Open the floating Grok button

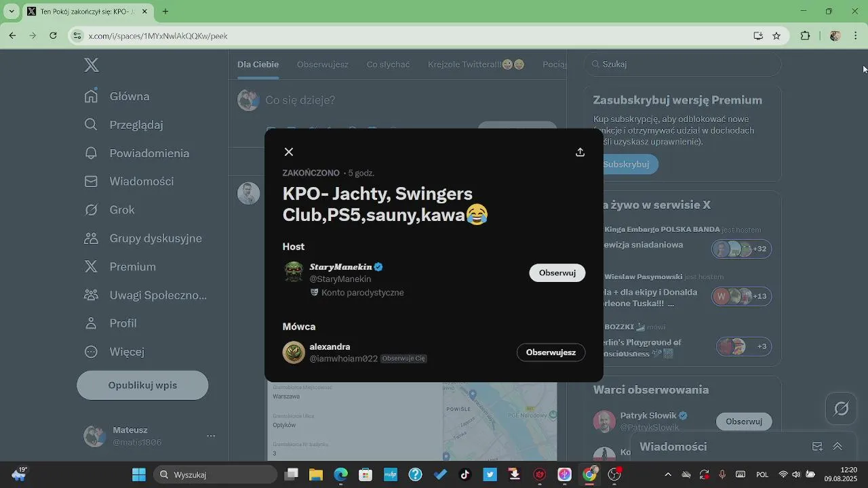[x=842, y=409]
